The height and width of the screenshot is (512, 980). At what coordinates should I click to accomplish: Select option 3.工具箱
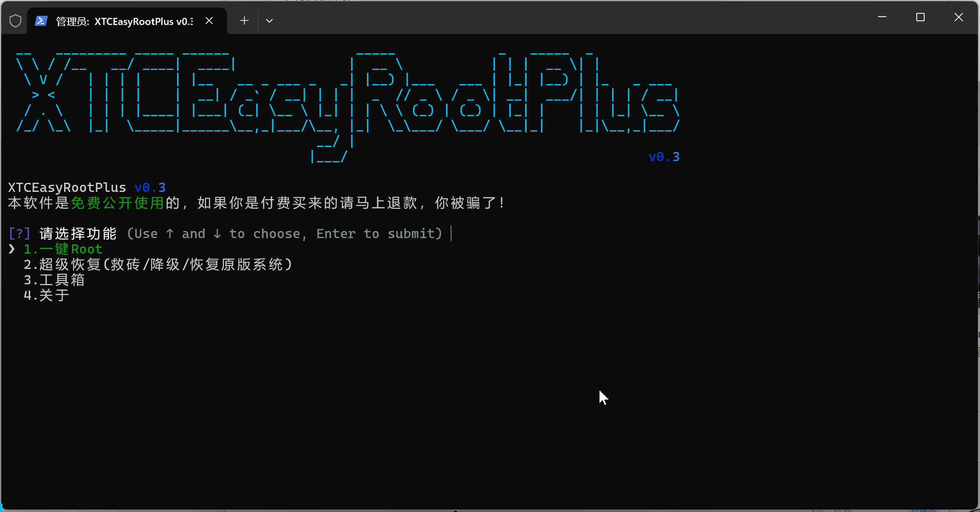pos(54,280)
